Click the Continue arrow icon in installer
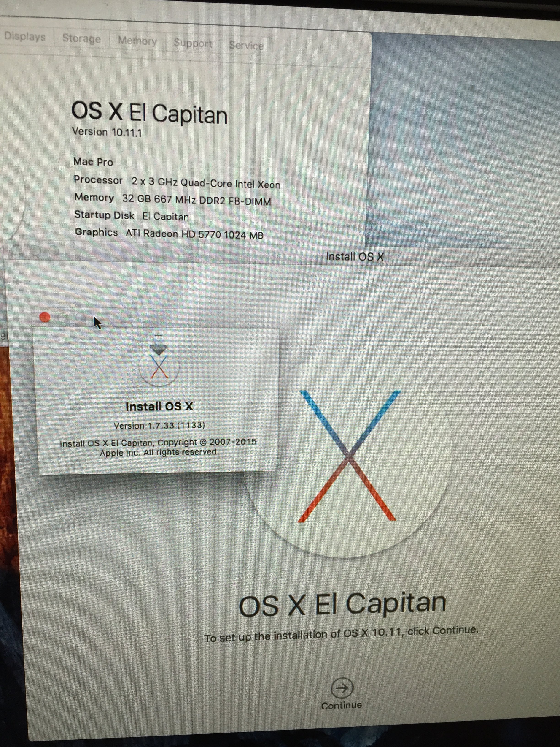Image resolution: width=560 pixels, height=747 pixels. pos(342,687)
